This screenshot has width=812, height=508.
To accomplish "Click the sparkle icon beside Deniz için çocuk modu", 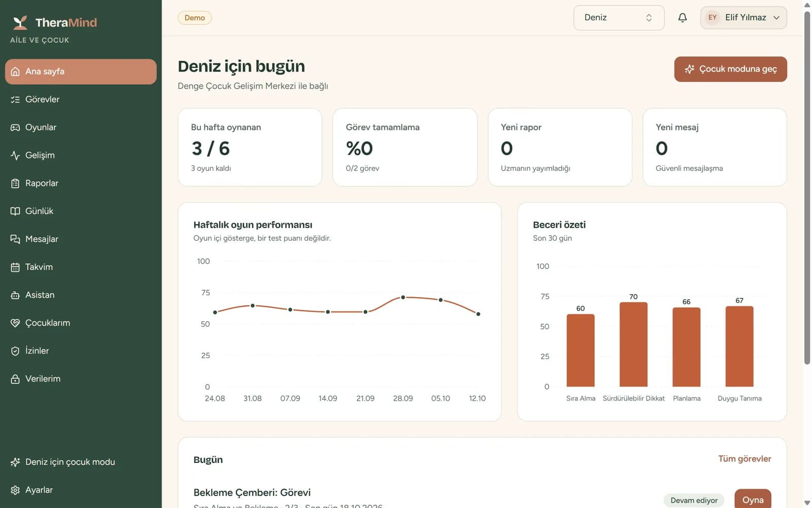I will tap(15, 462).
